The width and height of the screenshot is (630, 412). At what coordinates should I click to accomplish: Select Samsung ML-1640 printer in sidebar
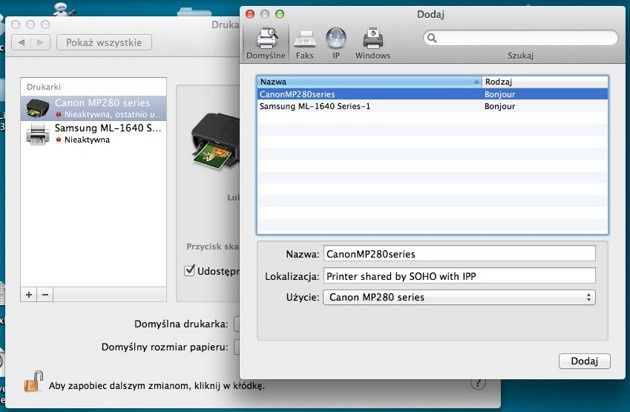pyautogui.click(x=93, y=133)
